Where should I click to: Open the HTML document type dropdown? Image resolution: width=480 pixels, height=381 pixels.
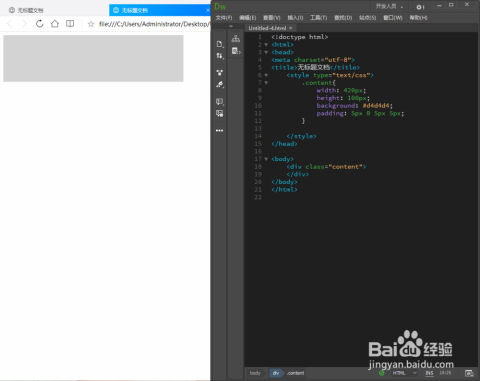pos(404,373)
